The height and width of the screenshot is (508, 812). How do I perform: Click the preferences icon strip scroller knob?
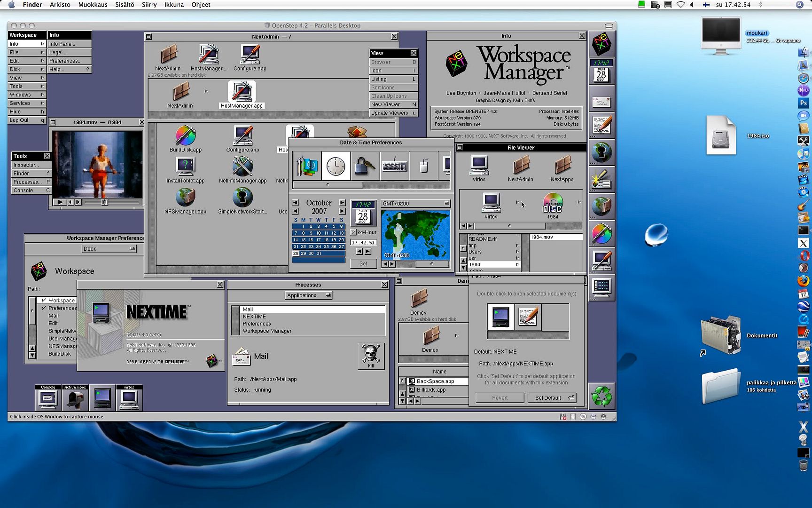click(x=328, y=185)
